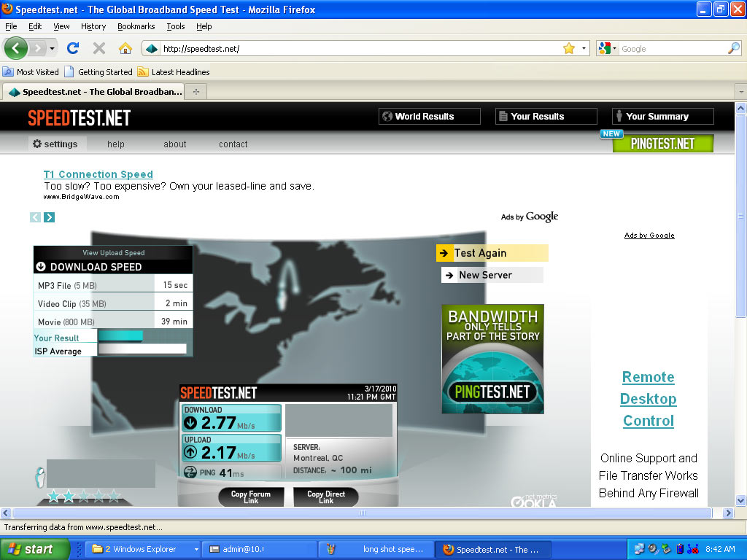Open the View menu
This screenshot has height=560, width=747.
(x=61, y=26)
